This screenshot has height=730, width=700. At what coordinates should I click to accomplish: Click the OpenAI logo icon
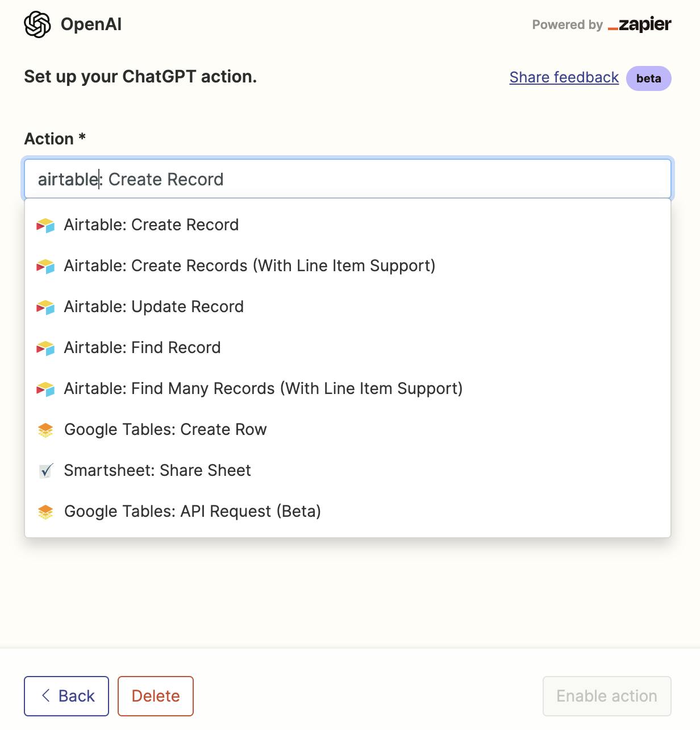(x=37, y=24)
